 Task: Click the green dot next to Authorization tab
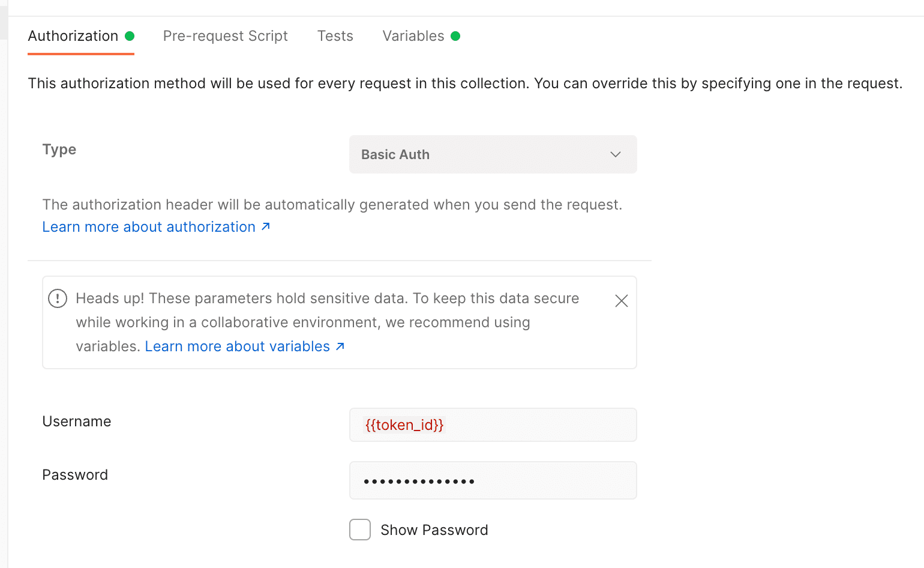pos(130,35)
